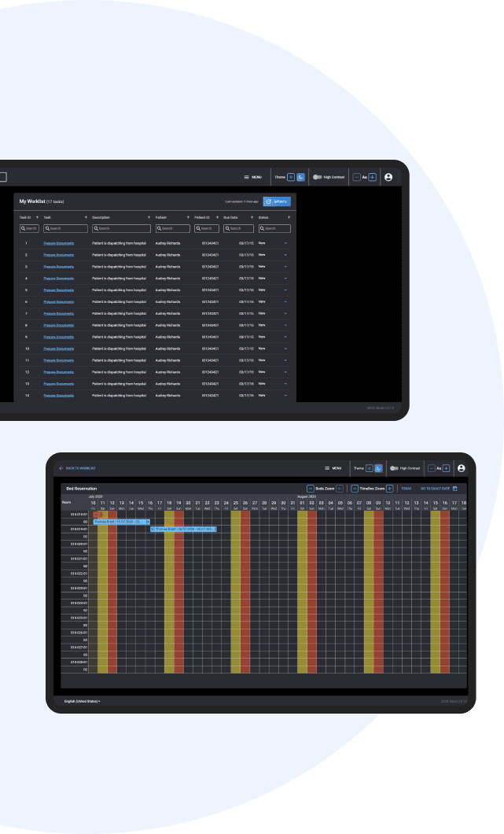The image size is (504, 834).
Task: Focus the Task ID search field
Action: click(29, 228)
